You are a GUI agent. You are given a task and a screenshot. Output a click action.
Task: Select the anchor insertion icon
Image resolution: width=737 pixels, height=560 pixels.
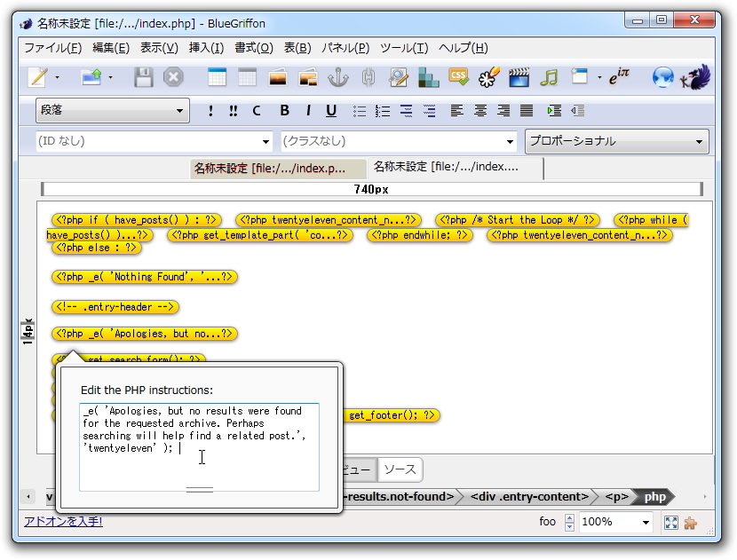coord(337,78)
